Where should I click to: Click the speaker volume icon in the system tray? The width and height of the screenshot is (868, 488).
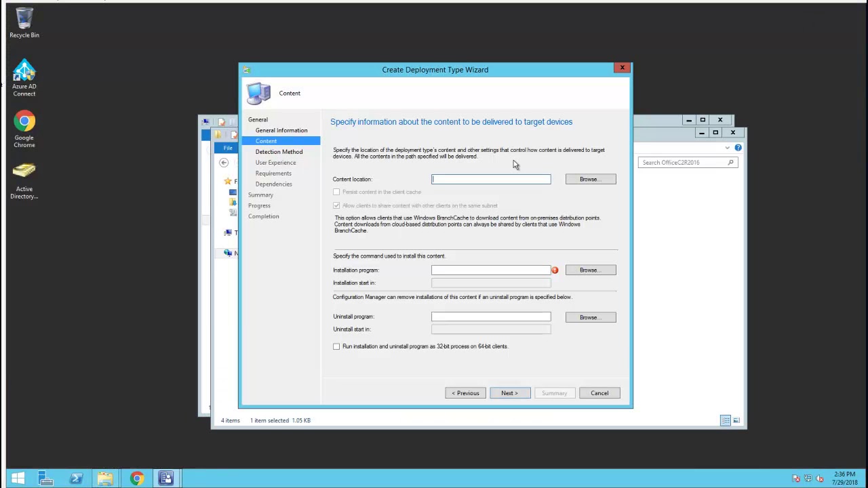820,479
